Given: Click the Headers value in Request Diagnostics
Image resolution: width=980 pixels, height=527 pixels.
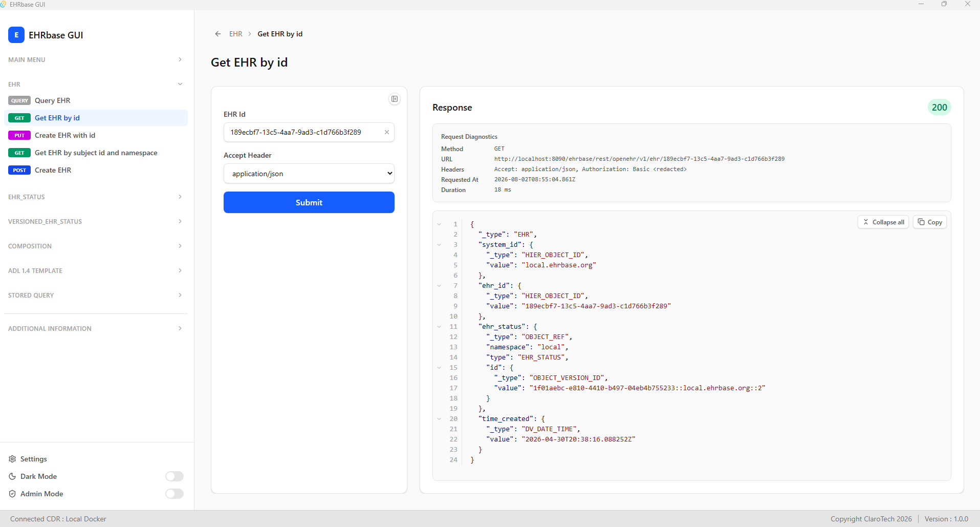Looking at the screenshot, I should click(x=590, y=169).
